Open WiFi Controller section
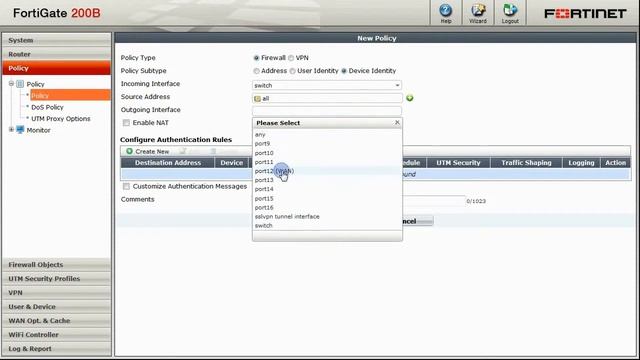640x360 pixels. pyautogui.click(x=56, y=335)
